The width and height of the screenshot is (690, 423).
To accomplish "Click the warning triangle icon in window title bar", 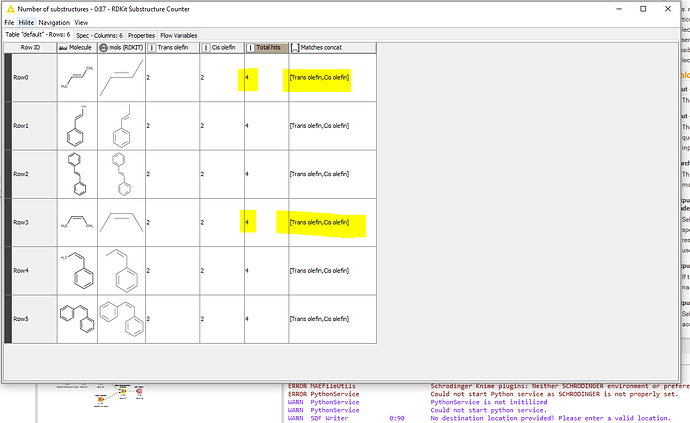I will click(11, 9).
